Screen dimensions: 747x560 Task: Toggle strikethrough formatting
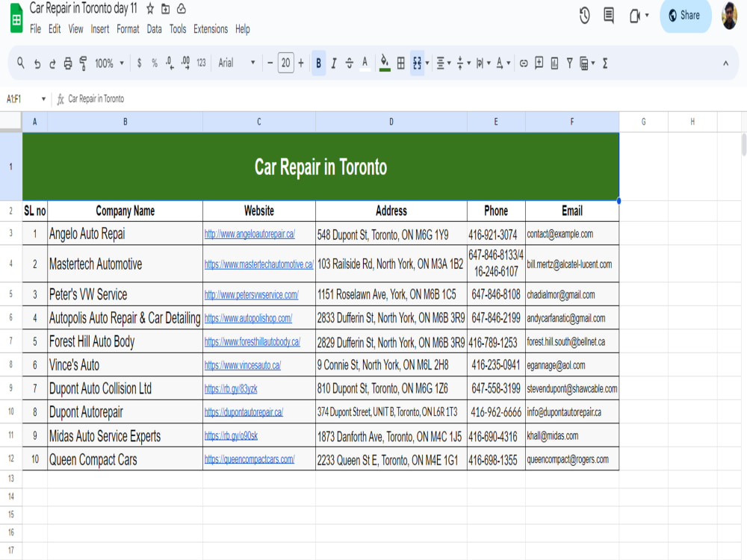(349, 63)
